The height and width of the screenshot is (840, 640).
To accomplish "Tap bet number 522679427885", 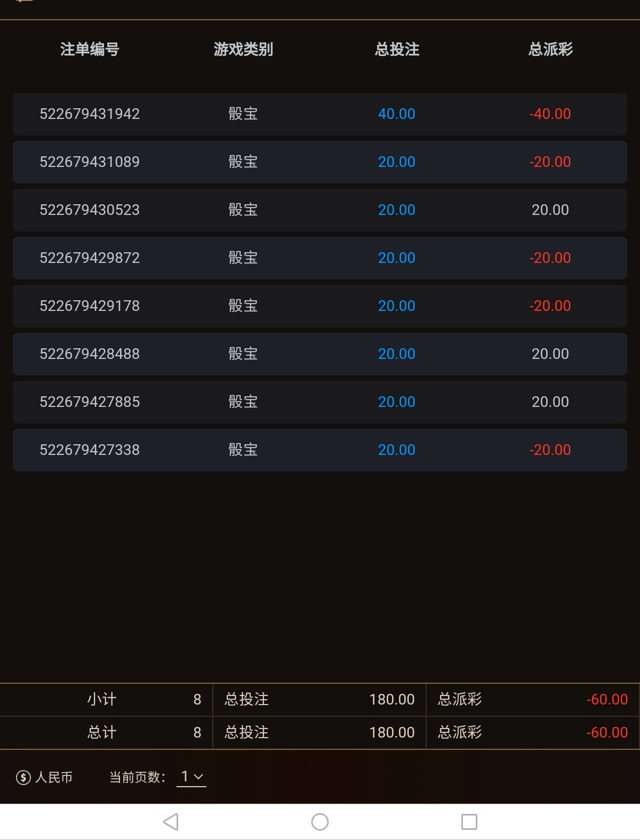I will (x=90, y=402).
